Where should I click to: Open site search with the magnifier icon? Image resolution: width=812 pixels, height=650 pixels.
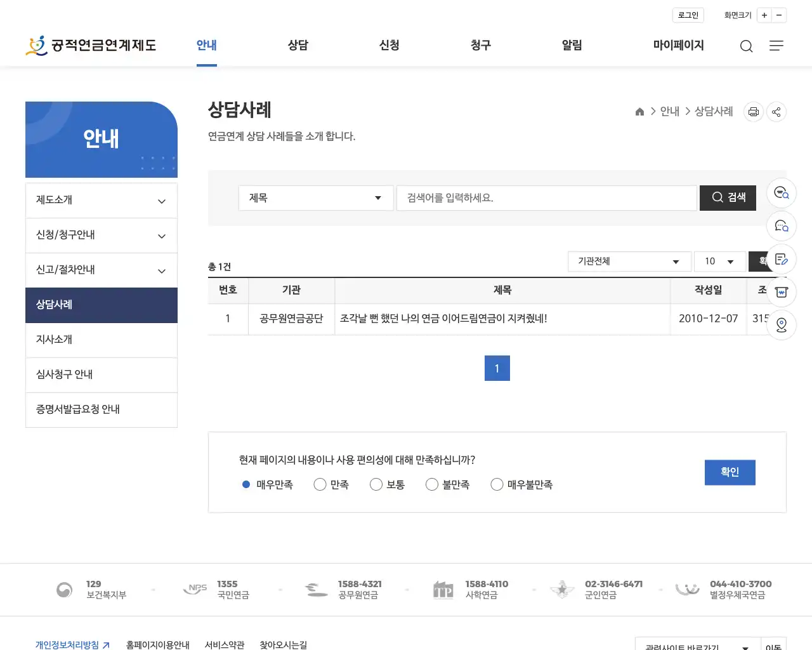click(746, 46)
